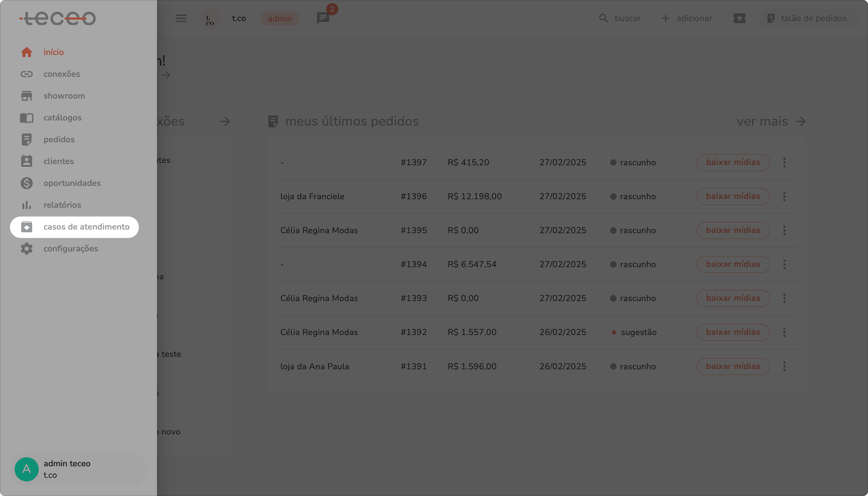Open relatórios in the sidebar

click(x=62, y=205)
